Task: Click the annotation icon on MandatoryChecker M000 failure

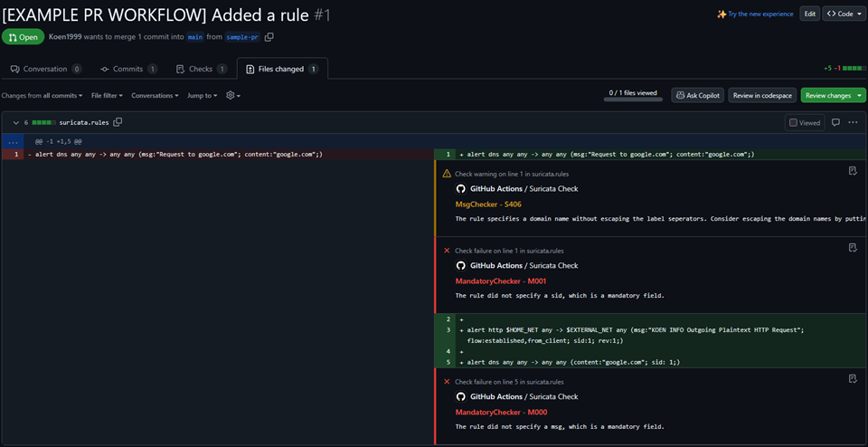Action: pos(853,379)
